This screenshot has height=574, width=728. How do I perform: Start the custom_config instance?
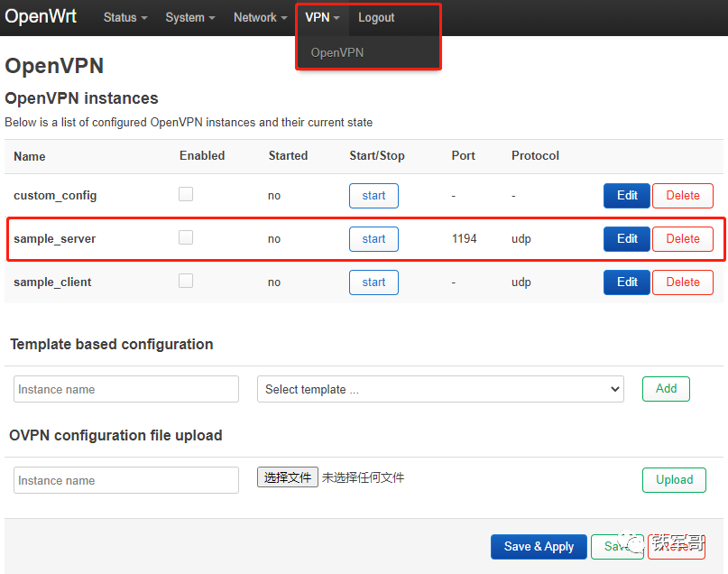(373, 196)
